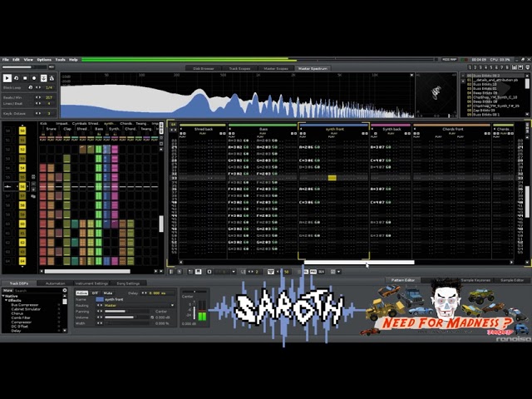Open the View menu
Viewport: 532px width, 399px height.
coord(28,60)
